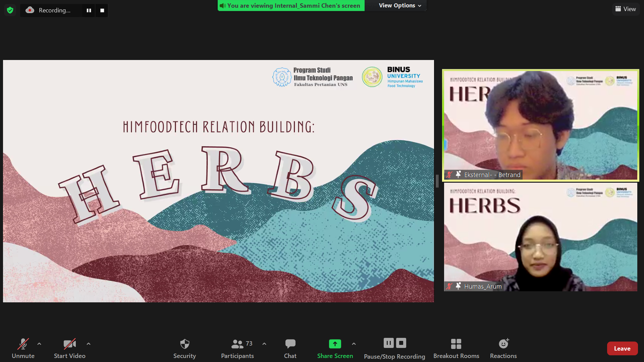Expand the arrow beside Participants
The height and width of the screenshot is (362, 644).
(x=264, y=344)
